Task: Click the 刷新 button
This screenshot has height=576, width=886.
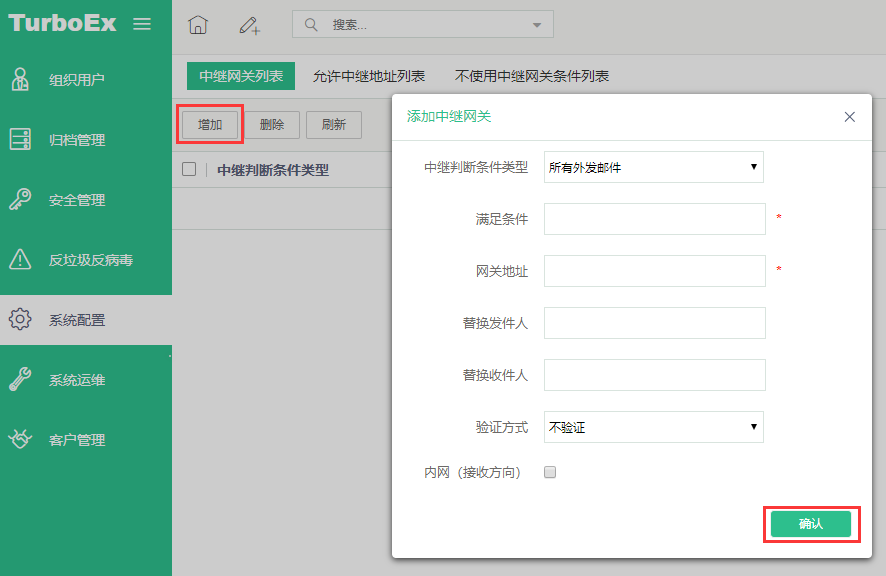Action: click(x=334, y=124)
